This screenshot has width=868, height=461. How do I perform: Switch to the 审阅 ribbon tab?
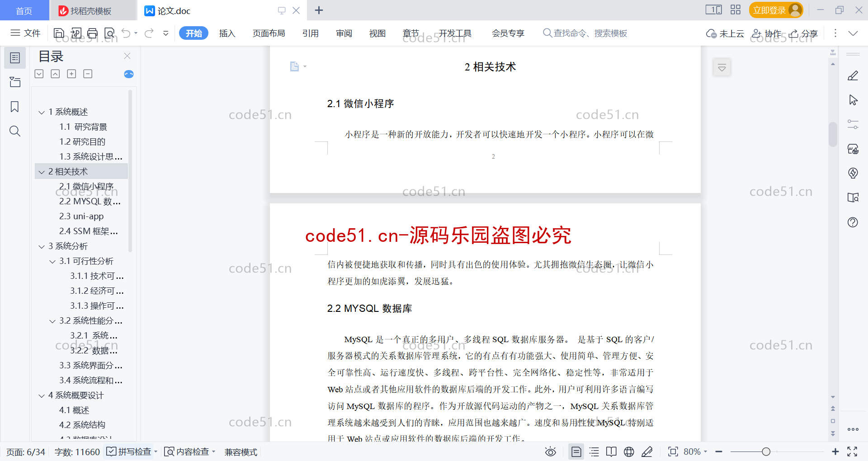tap(344, 33)
